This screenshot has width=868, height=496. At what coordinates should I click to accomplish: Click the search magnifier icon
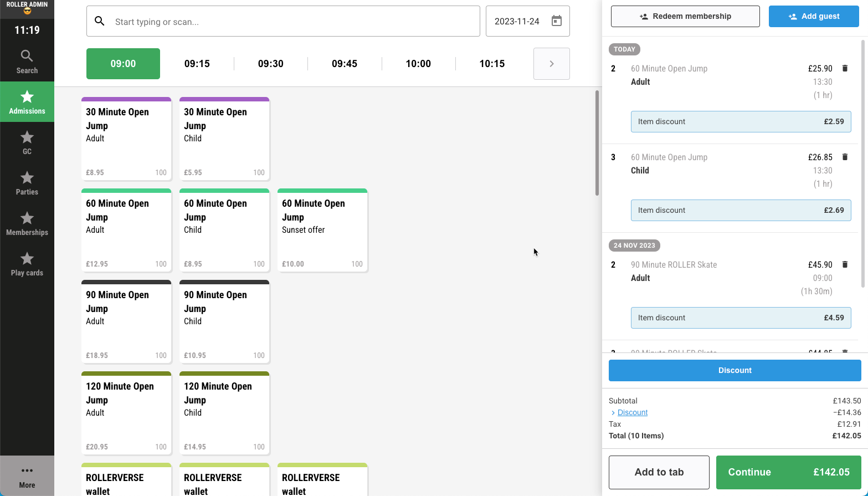click(100, 21)
